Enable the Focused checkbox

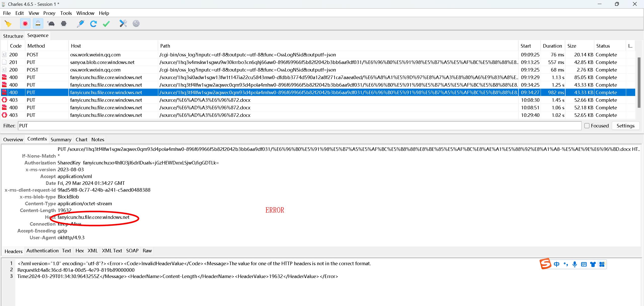coord(587,126)
